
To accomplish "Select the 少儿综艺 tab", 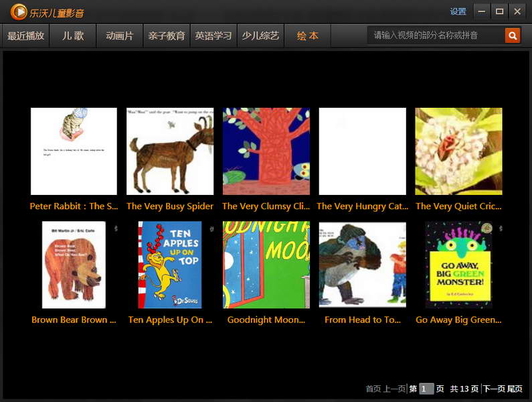I will coord(260,36).
